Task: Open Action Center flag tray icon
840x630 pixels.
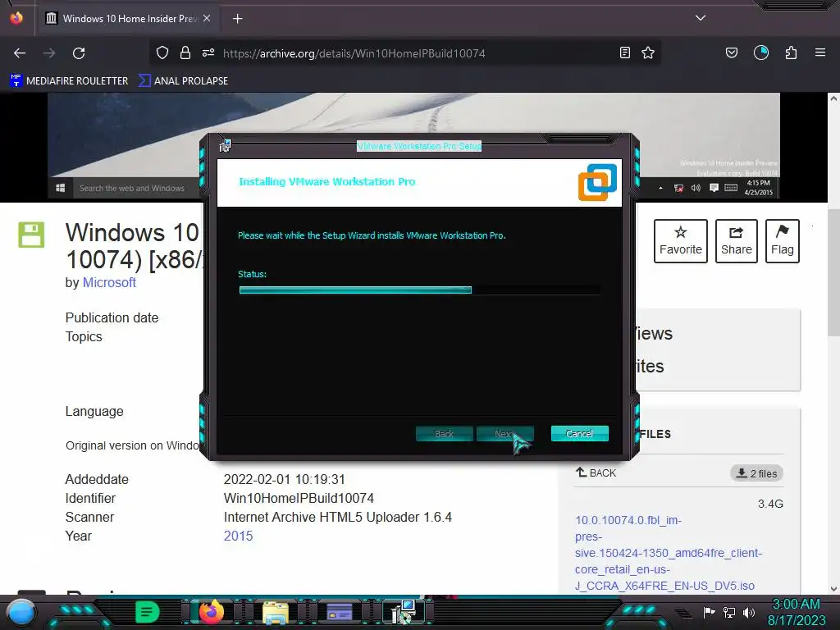Action: pos(709,612)
